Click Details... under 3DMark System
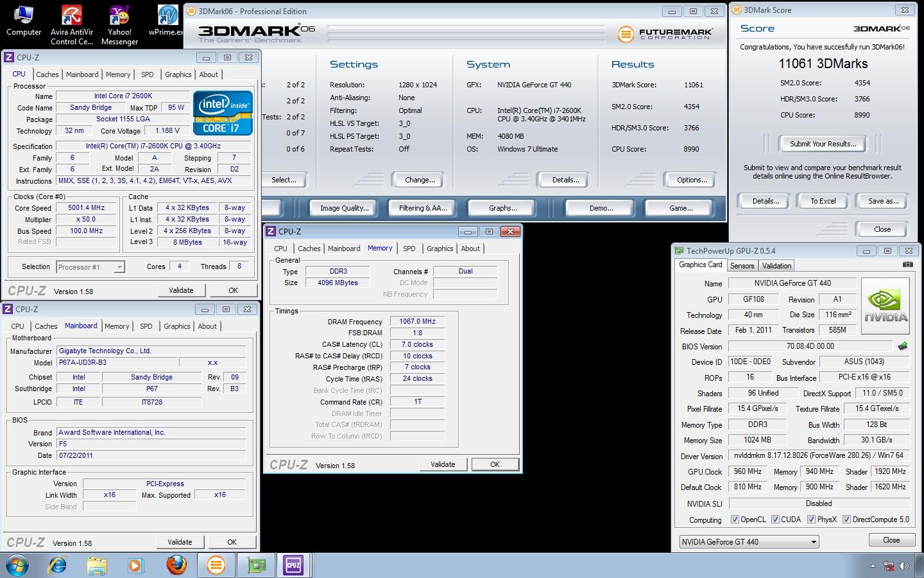Viewport: 924px width, 578px height. coord(565,180)
